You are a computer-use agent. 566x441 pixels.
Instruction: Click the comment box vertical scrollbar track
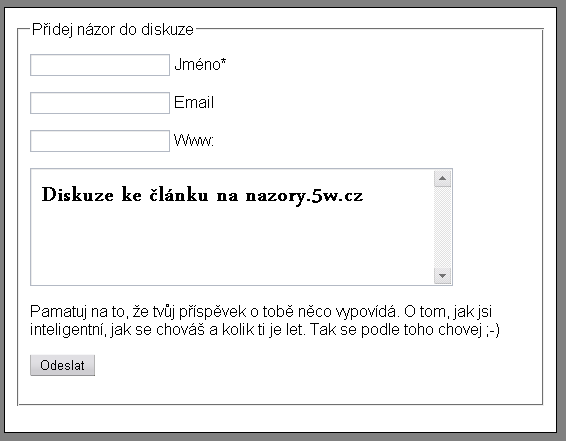(443, 227)
